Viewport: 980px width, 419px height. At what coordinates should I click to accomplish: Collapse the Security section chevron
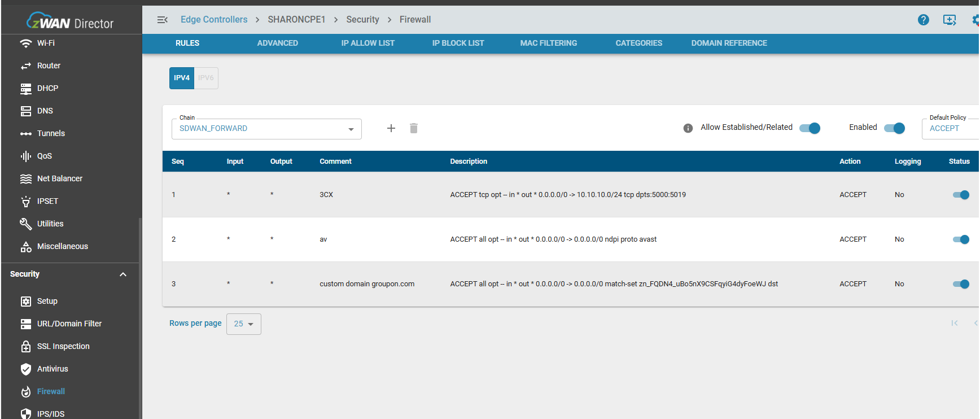coord(123,274)
